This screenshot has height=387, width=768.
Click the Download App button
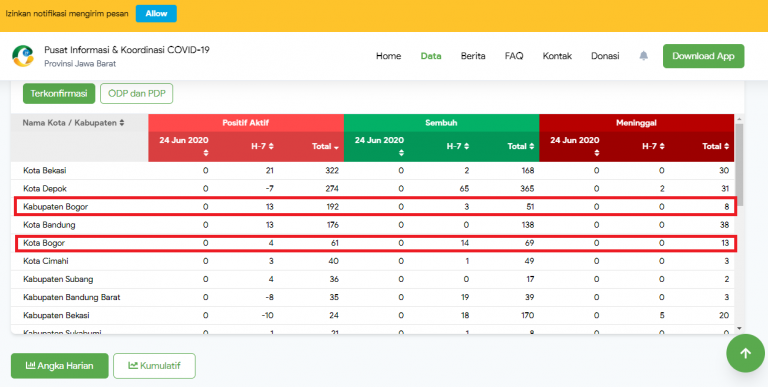pos(703,56)
